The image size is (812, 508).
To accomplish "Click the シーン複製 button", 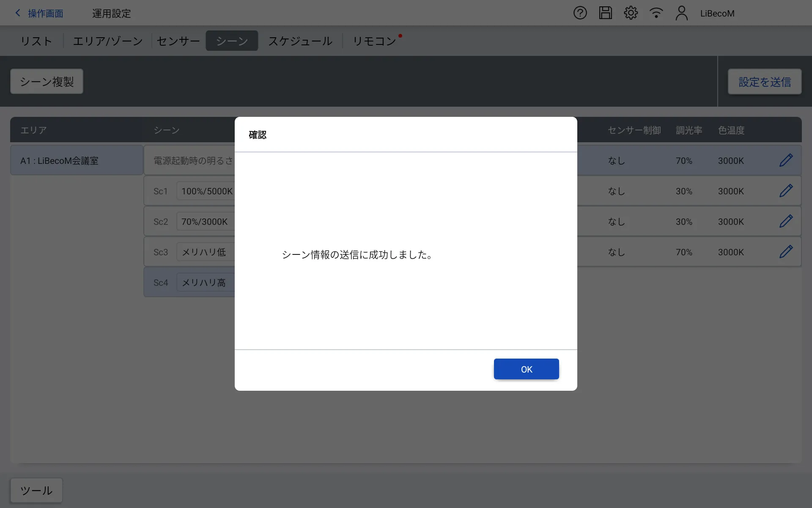I will (x=47, y=82).
